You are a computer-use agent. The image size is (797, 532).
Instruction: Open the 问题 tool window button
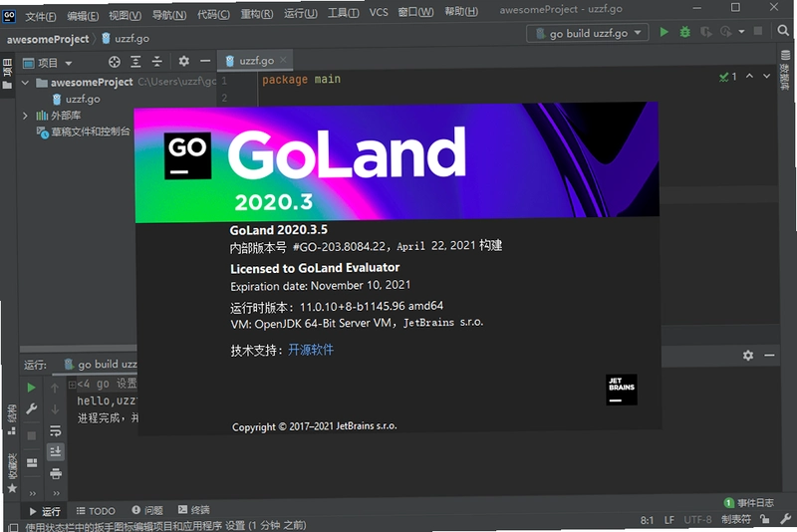147,510
